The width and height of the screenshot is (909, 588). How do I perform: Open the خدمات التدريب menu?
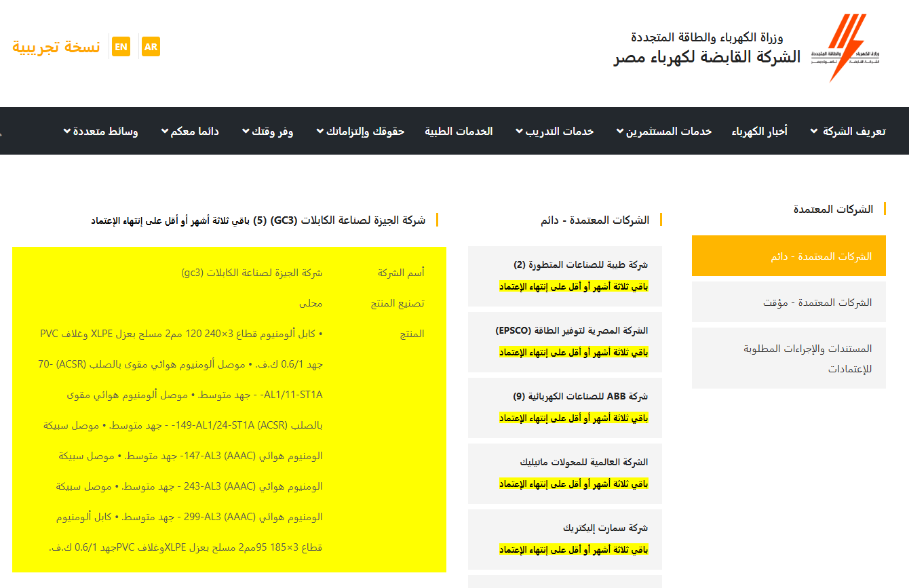tap(560, 131)
